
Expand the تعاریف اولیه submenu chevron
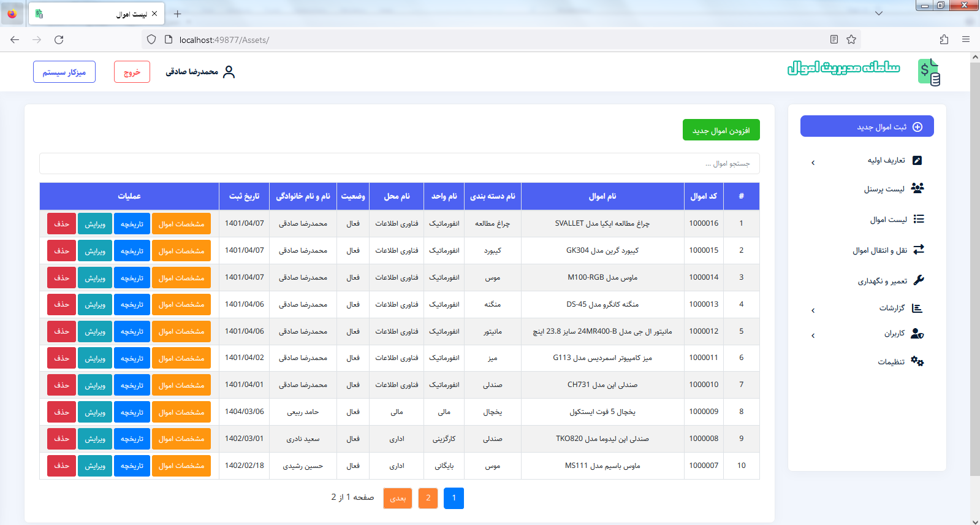[813, 163]
